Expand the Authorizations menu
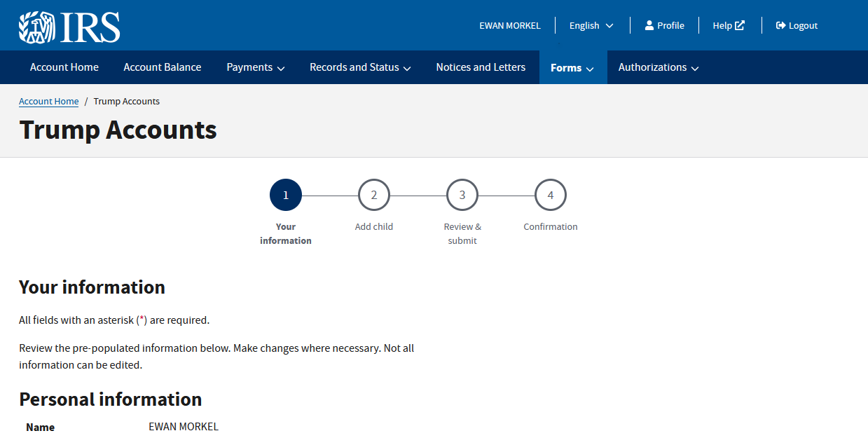The height and width of the screenshot is (438, 868). (x=659, y=67)
